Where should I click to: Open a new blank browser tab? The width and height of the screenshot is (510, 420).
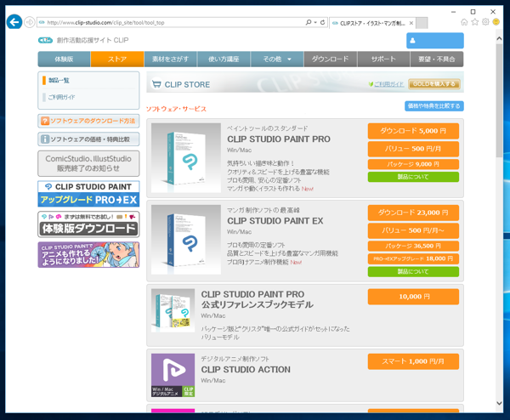(x=422, y=23)
